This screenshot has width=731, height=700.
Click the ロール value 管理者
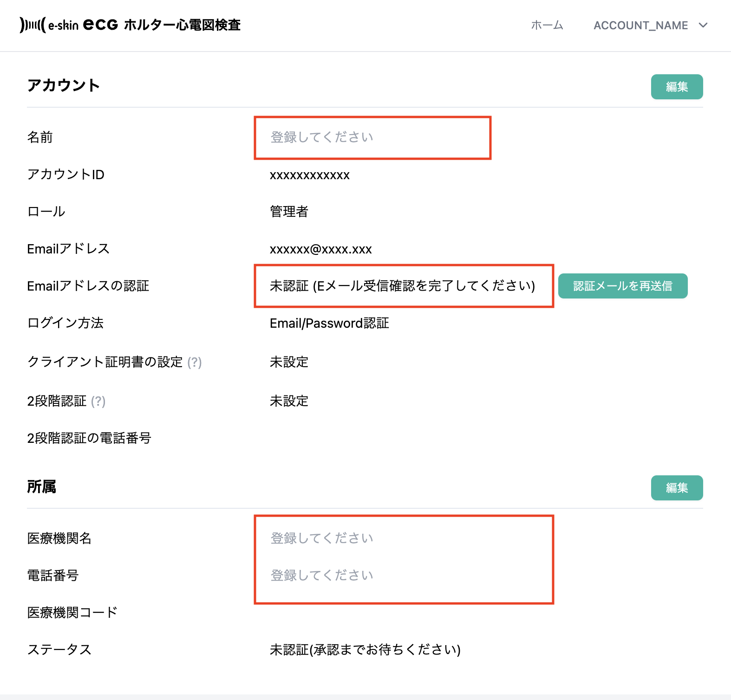click(x=289, y=212)
